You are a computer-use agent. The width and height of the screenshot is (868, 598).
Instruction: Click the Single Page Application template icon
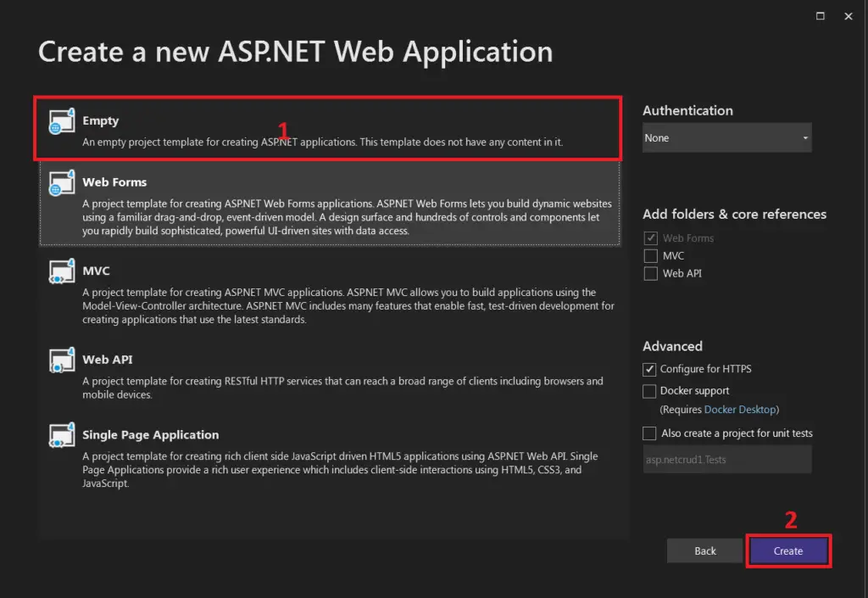(61, 435)
